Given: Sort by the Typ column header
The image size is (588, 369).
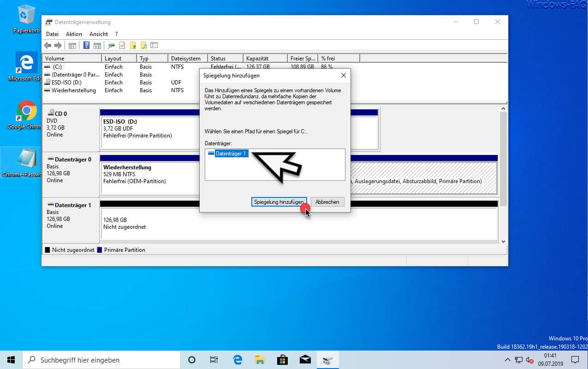Looking at the screenshot, I should [152, 59].
